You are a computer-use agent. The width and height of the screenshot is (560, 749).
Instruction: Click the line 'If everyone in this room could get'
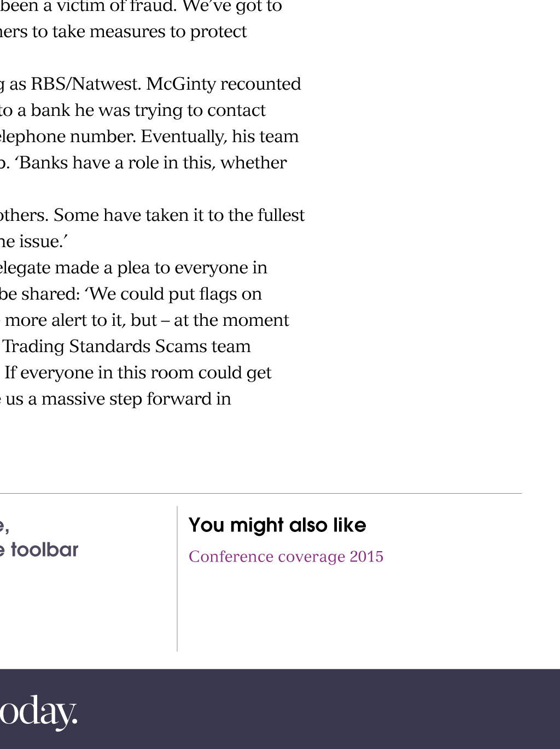[x=138, y=372]
